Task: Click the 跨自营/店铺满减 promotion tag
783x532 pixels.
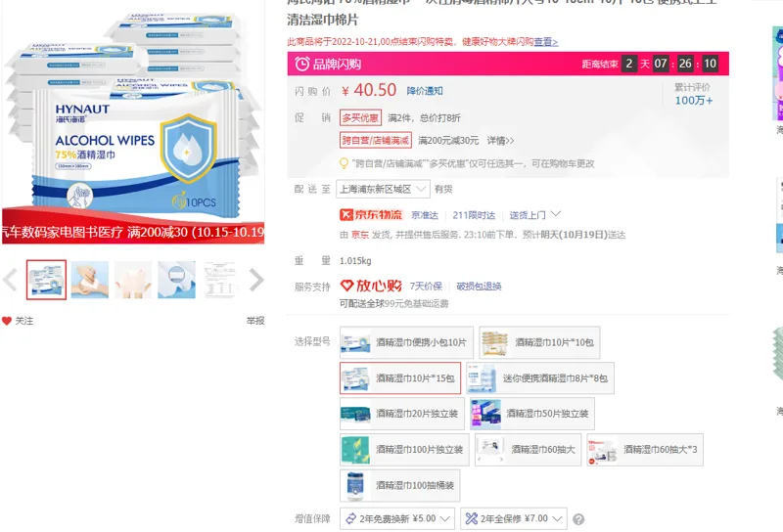Action: point(376,140)
